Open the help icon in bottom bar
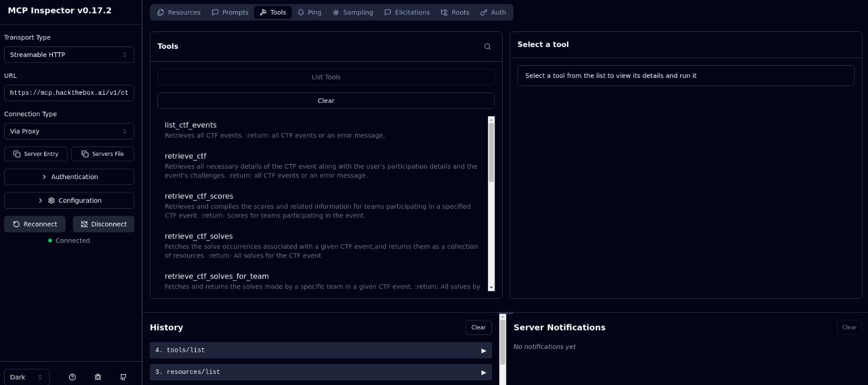 tap(73, 377)
